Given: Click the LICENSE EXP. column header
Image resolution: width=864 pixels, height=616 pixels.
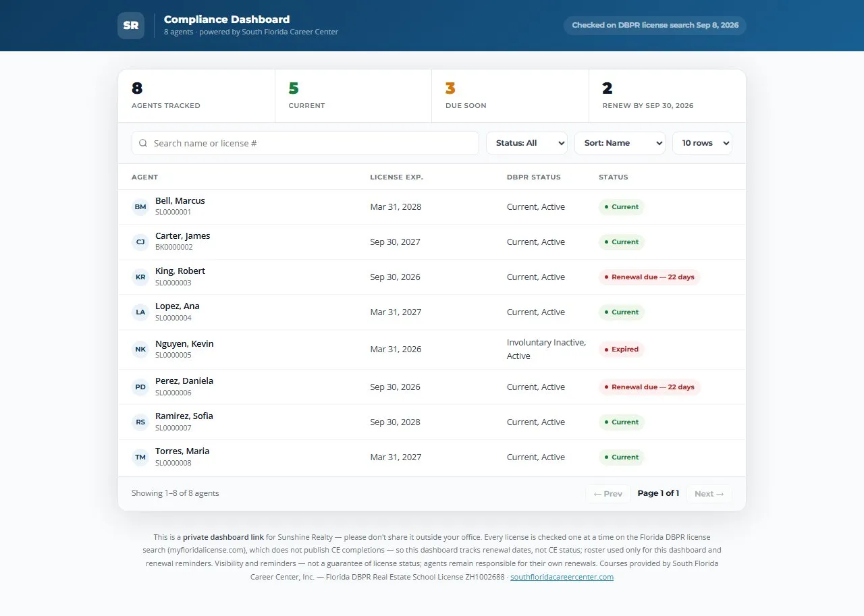Looking at the screenshot, I should pyautogui.click(x=396, y=177).
